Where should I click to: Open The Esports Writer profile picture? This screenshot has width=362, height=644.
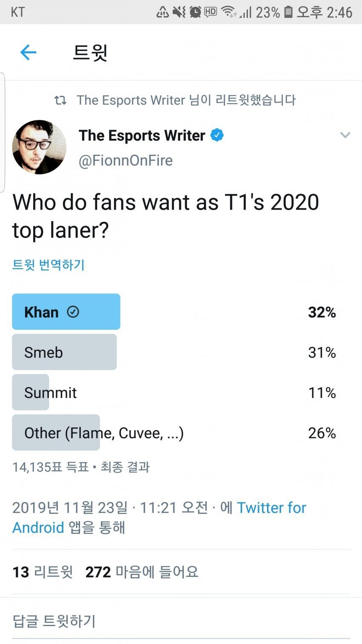coord(39,147)
